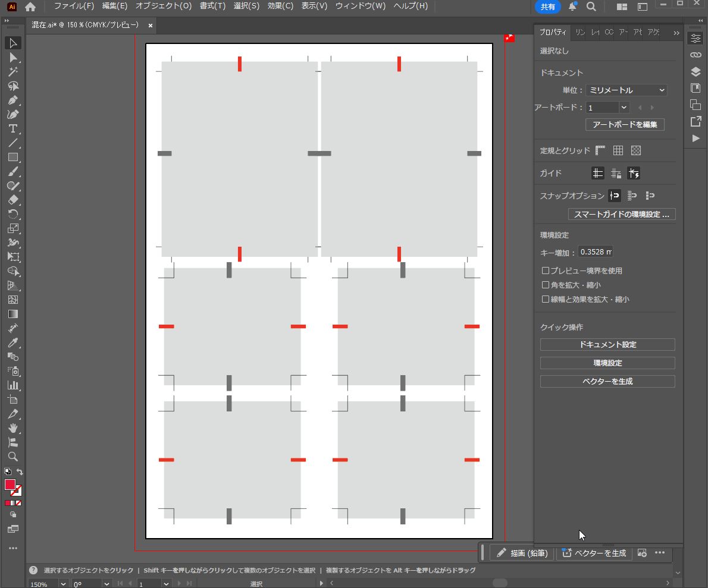Select the Rectangle tool

pos(12,158)
